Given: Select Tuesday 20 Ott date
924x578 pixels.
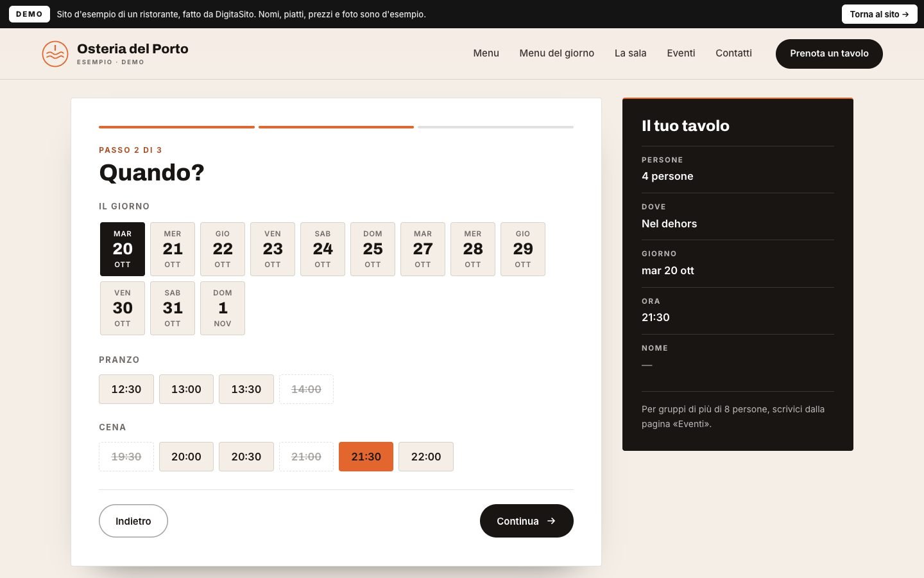Looking at the screenshot, I should click(123, 249).
